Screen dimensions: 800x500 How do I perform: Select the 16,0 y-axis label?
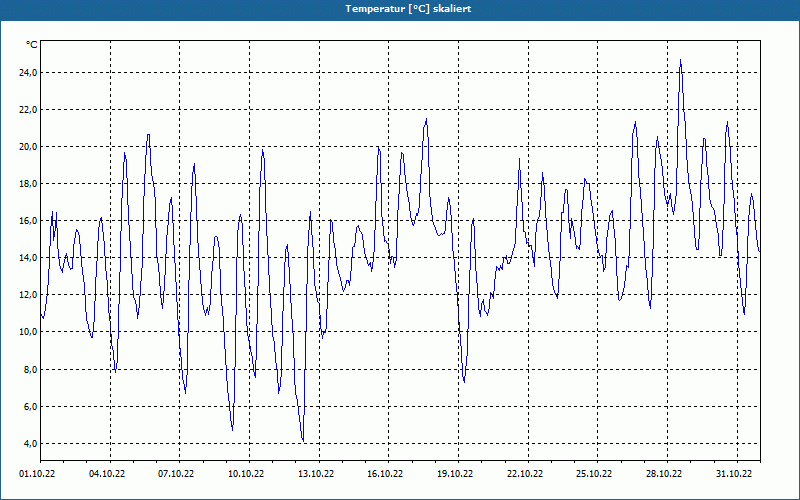point(28,221)
